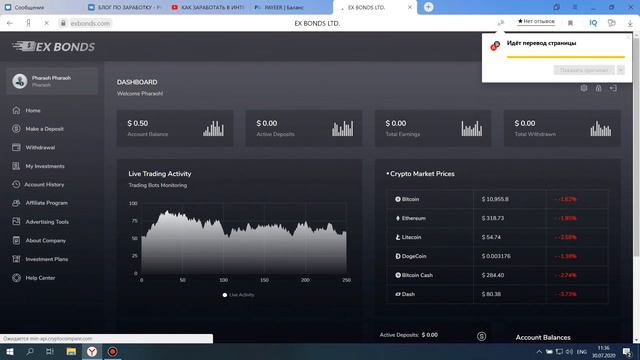Click the $ 10,955.8 Bitcoin price
Image resolution: width=640 pixels, height=360 pixels.
[x=495, y=199]
